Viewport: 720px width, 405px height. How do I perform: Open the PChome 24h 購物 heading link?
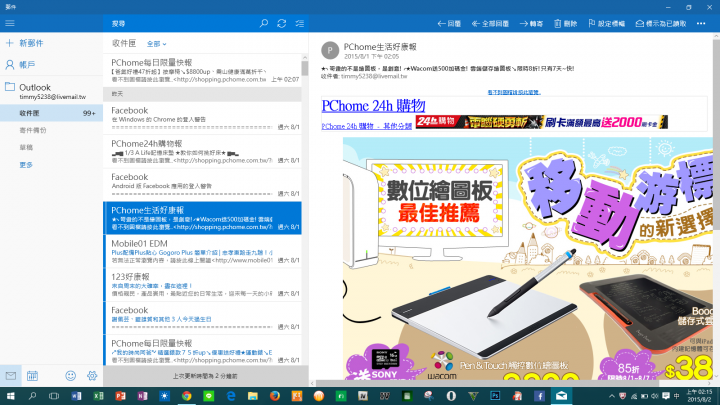373,106
